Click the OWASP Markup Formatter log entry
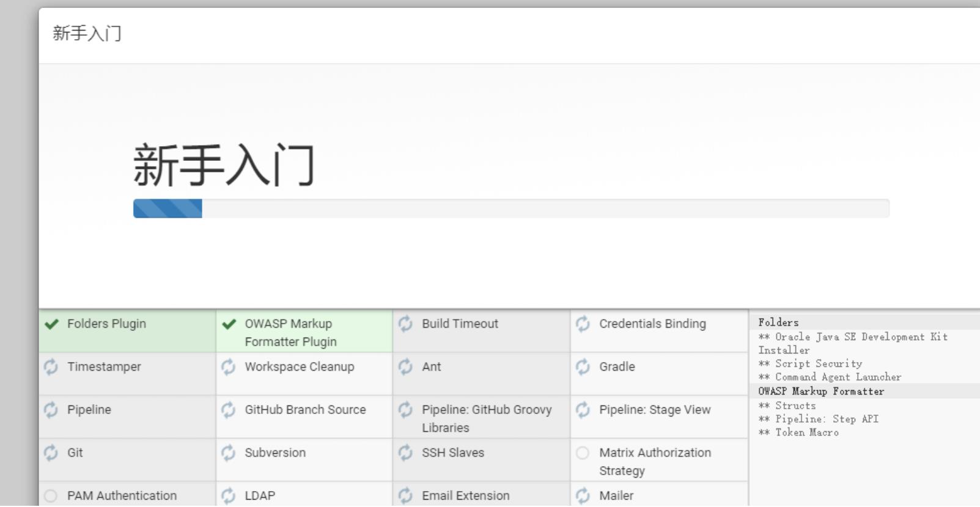The width and height of the screenshot is (980, 507). pyautogui.click(x=821, y=391)
